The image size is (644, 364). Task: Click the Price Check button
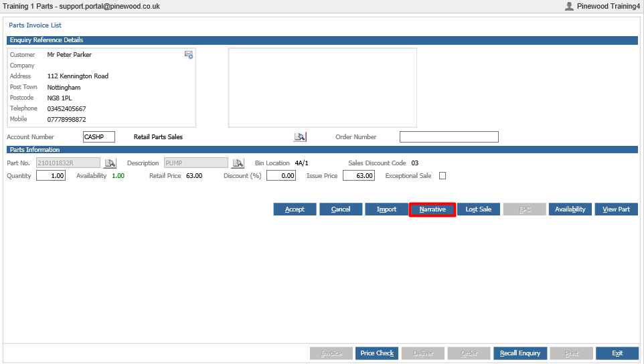[x=377, y=353]
